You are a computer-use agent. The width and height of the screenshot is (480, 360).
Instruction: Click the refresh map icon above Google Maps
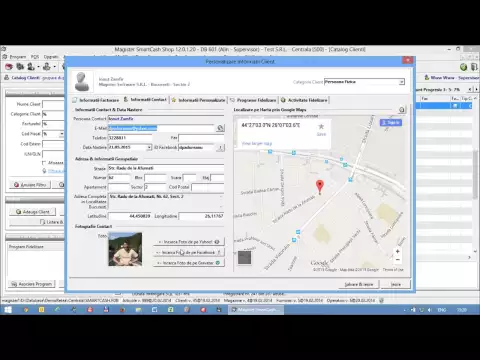pyautogui.click(x=402, y=110)
